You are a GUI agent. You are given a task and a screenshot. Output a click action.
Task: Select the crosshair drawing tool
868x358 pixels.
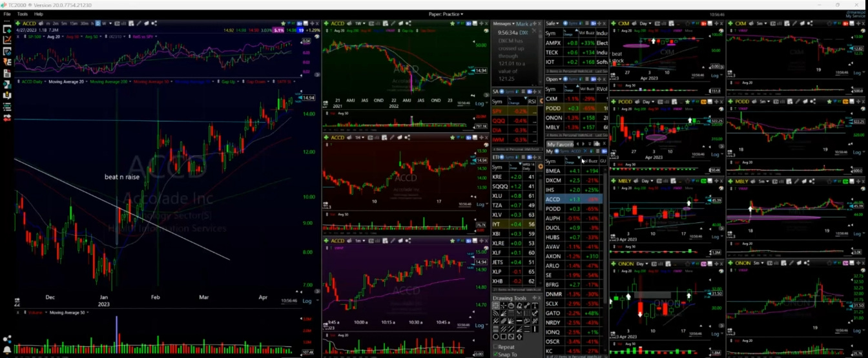click(x=504, y=306)
